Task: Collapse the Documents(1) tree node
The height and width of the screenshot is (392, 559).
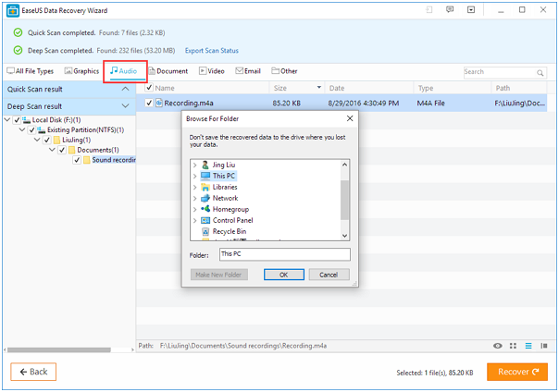Action: [x=52, y=150]
